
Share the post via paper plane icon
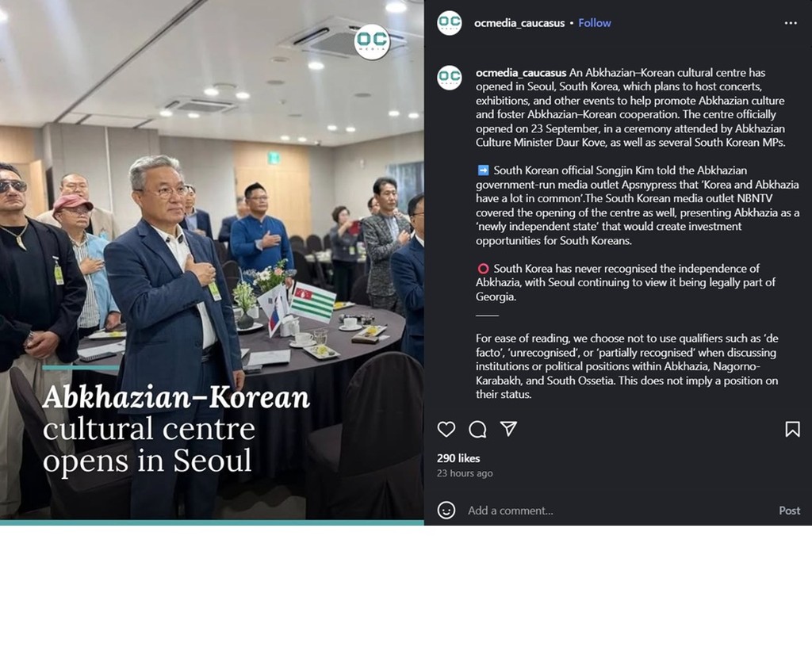(x=508, y=429)
